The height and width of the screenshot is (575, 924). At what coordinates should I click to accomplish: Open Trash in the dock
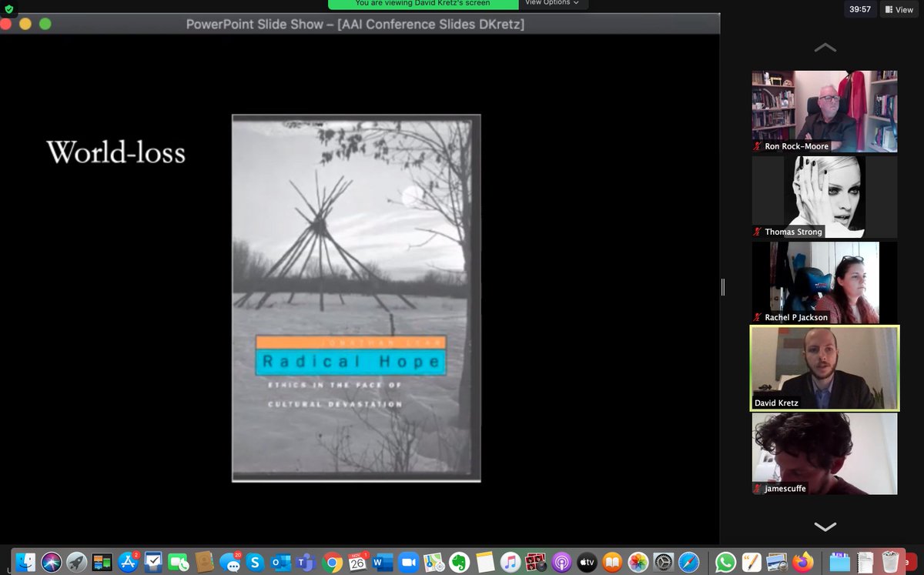pyautogui.click(x=890, y=562)
